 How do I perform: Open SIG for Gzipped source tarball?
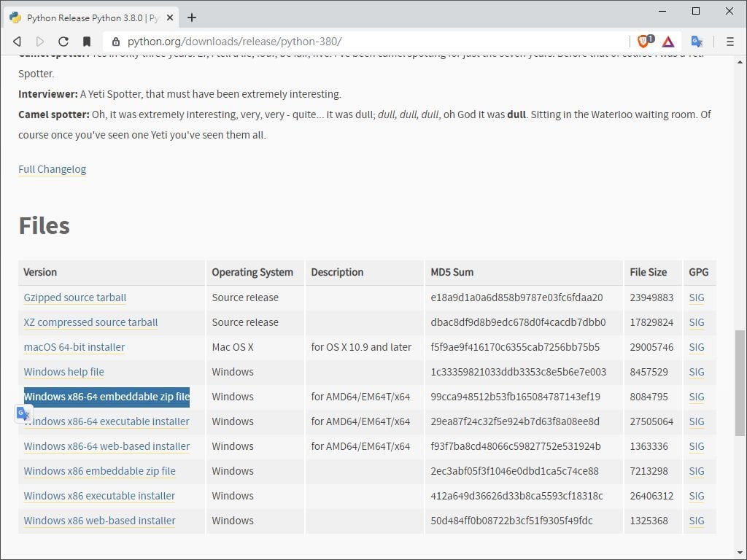pos(697,297)
